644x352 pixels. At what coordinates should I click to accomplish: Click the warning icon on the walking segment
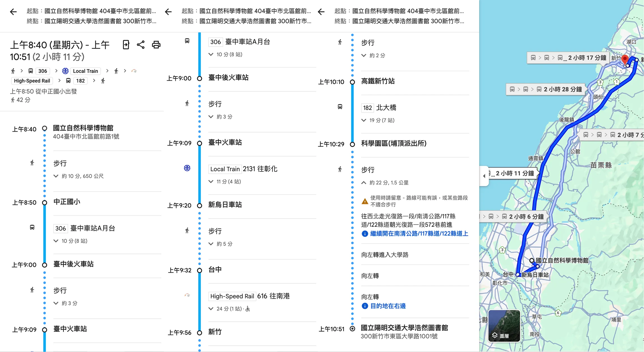point(365,201)
